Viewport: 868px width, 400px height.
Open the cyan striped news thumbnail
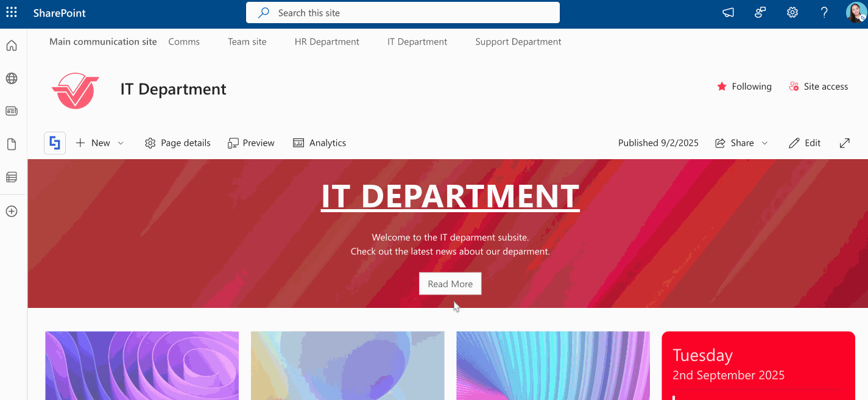[553, 365]
